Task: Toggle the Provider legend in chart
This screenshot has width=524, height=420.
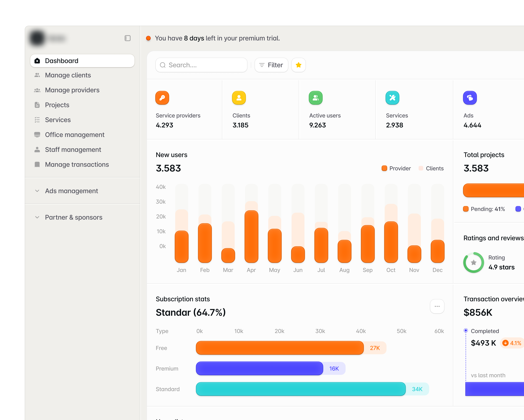Action: coord(396,168)
